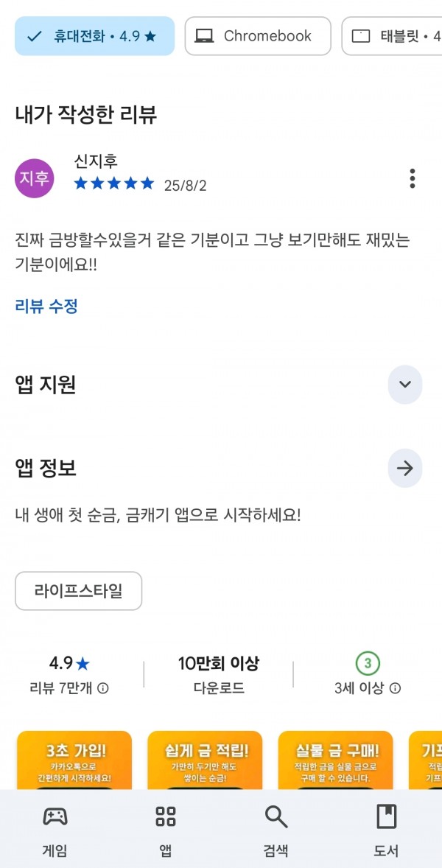
Task: Open the 쉽게 금 적립! screenshot
Action: (x=205, y=760)
